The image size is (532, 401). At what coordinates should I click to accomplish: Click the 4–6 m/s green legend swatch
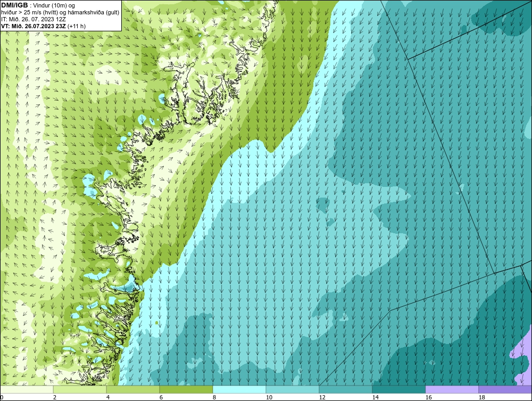pos(133,389)
